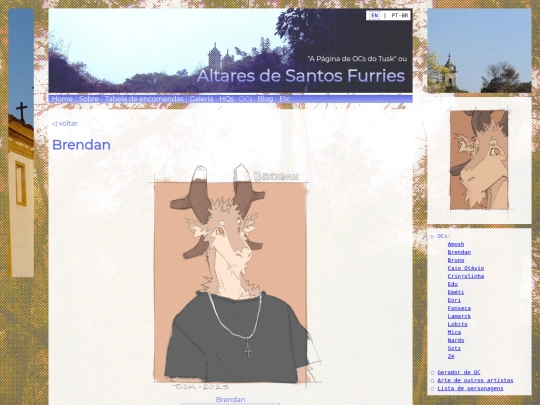Open the Crinjolinha character page
The width and height of the screenshot is (540, 405).
[x=466, y=276]
